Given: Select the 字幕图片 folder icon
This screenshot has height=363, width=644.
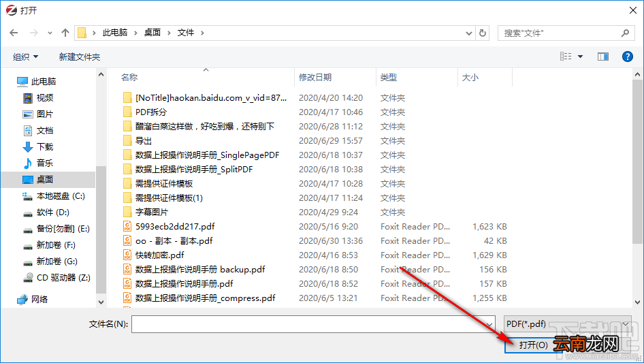Looking at the screenshot, I should point(128,212).
